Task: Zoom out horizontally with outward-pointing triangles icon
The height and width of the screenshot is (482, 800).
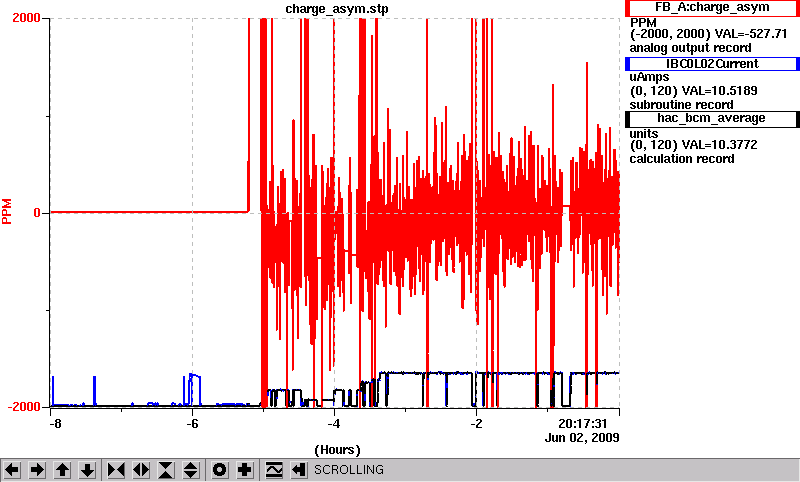Action: tap(141, 469)
